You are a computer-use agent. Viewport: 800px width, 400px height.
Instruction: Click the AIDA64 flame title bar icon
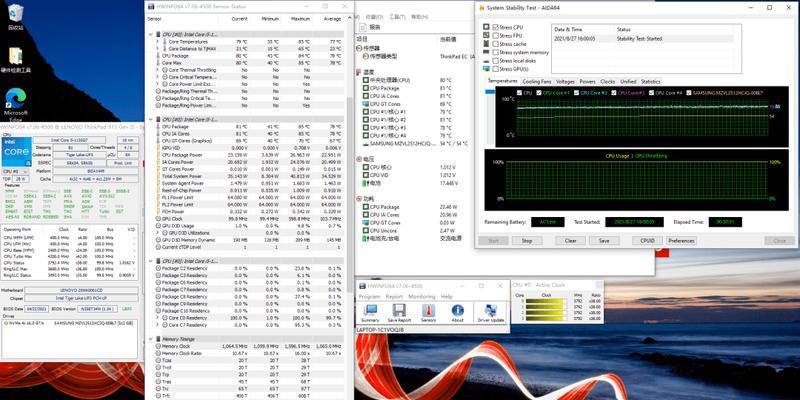(x=481, y=8)
